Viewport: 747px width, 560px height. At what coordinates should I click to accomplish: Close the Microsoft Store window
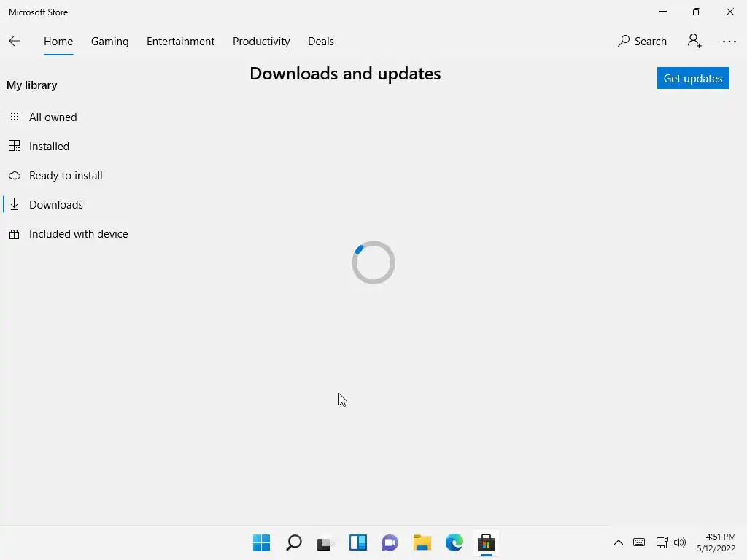729,12
